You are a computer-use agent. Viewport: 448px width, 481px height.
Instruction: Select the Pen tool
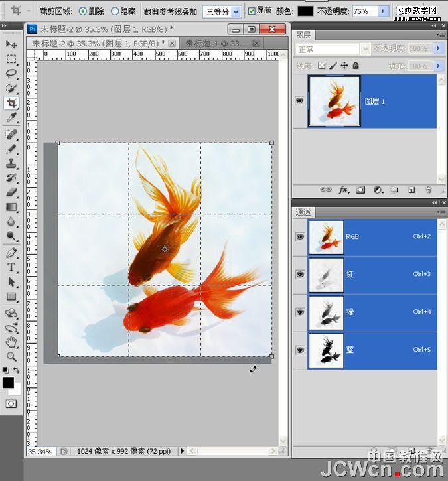pyautogui.click(x=11, y=253)
